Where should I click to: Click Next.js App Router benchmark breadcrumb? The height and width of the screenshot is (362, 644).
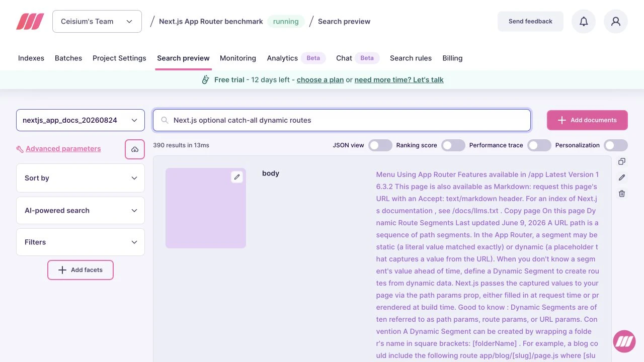[x=211, y=22]
